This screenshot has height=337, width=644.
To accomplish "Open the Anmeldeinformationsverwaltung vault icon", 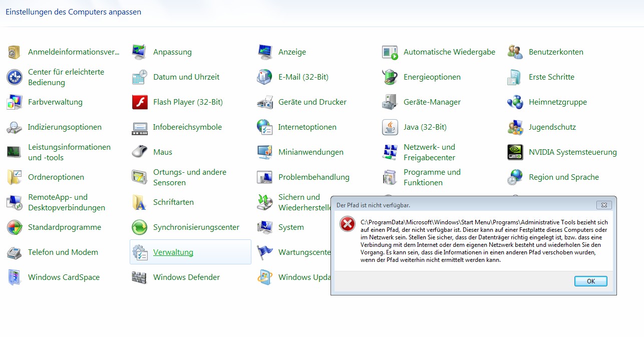I will [14, 52].
